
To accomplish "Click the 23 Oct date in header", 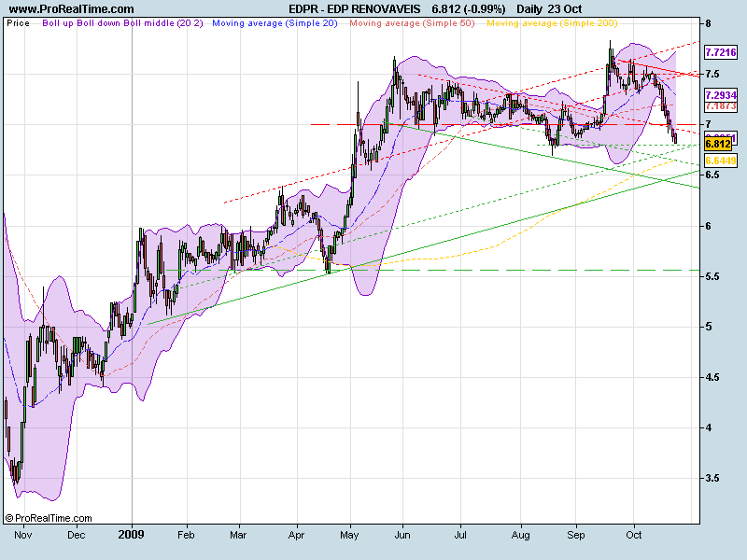I will click(x=565, y=9).
